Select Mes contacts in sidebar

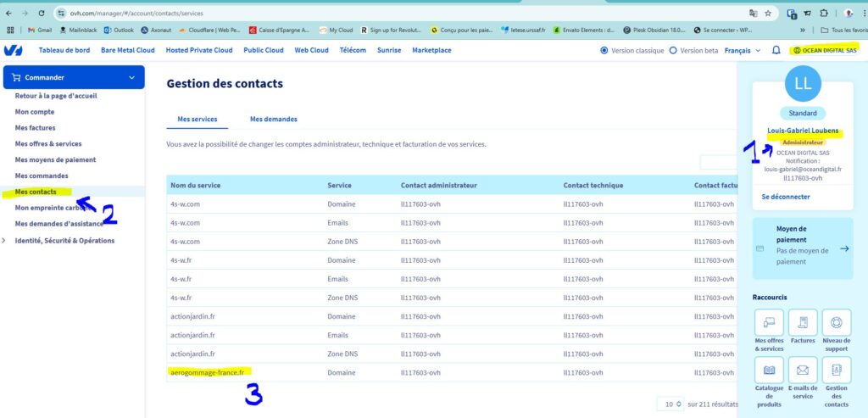point(36,192)
